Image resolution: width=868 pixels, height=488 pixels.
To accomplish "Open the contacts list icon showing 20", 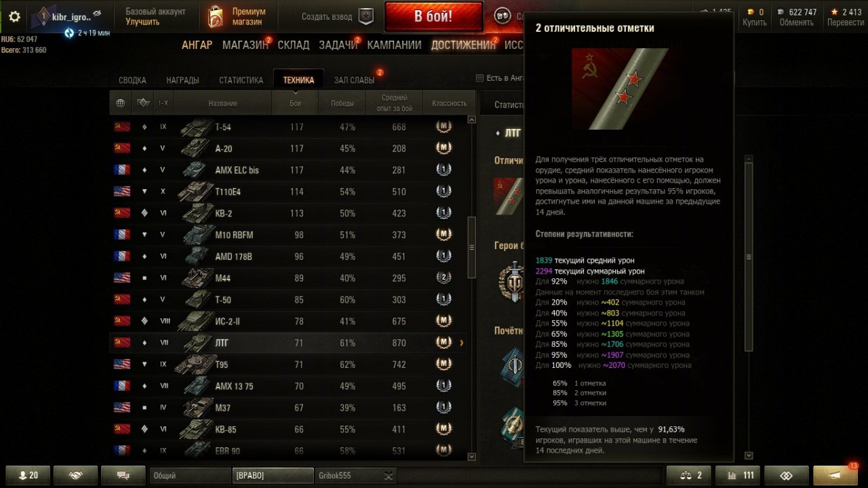I will pyautogui.click(x=26, y=475).
